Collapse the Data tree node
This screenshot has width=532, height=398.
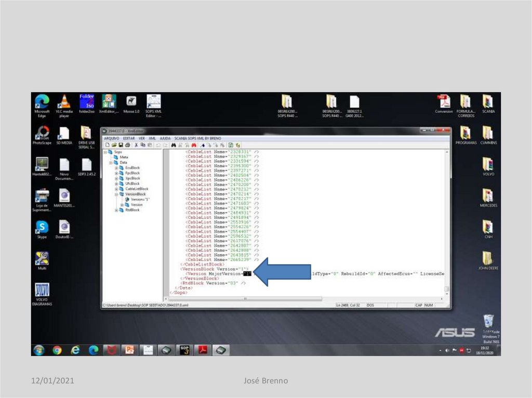click(x=111, y=163)
